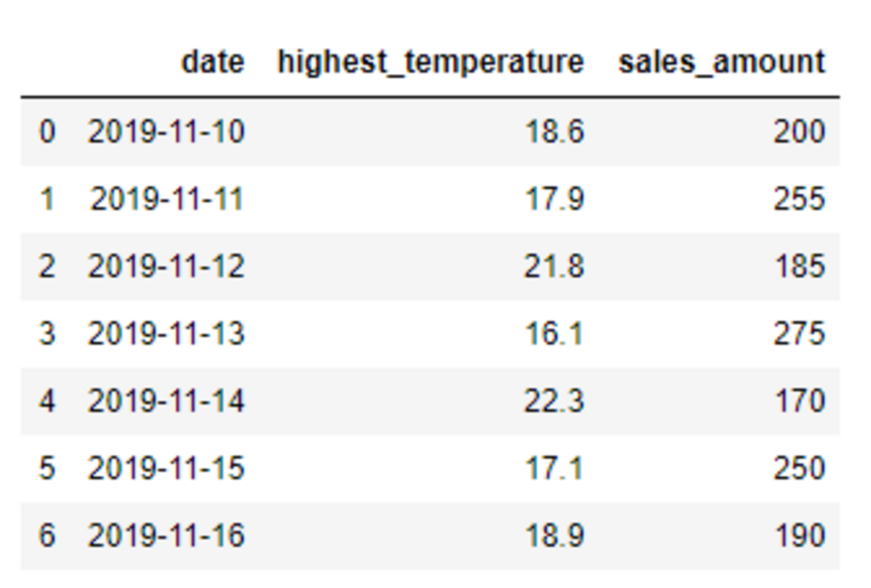The width and height of the screenshot is (871, 588).
Task: Select the highest_temperature column header
Action: click(x=431, y=62)
